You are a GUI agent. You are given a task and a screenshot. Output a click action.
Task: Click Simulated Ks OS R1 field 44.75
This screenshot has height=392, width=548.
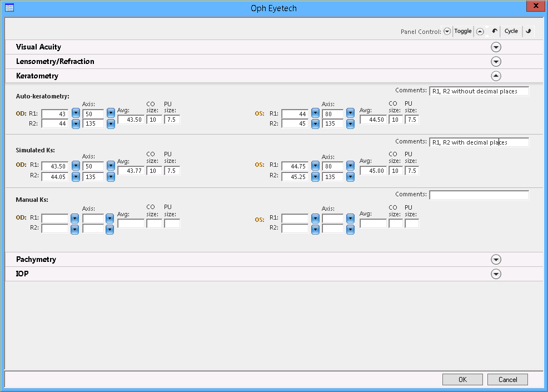click(x=295, y=166)
